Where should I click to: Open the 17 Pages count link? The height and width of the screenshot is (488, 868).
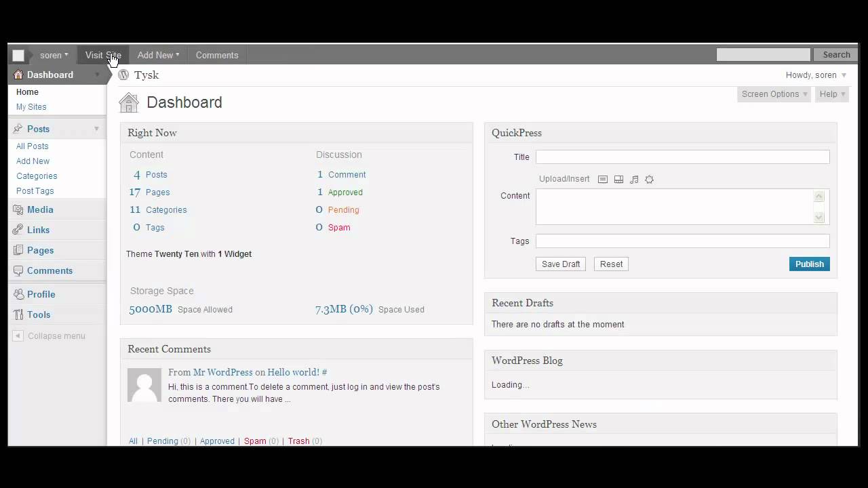click(150, 192)
